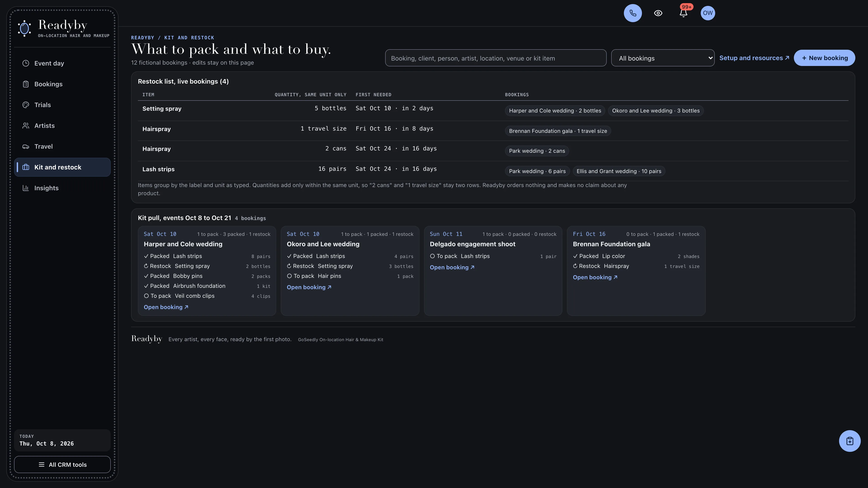Open the OW user avatar menu
The height and width of the screenshot is (488, 868).
(708, 13)
